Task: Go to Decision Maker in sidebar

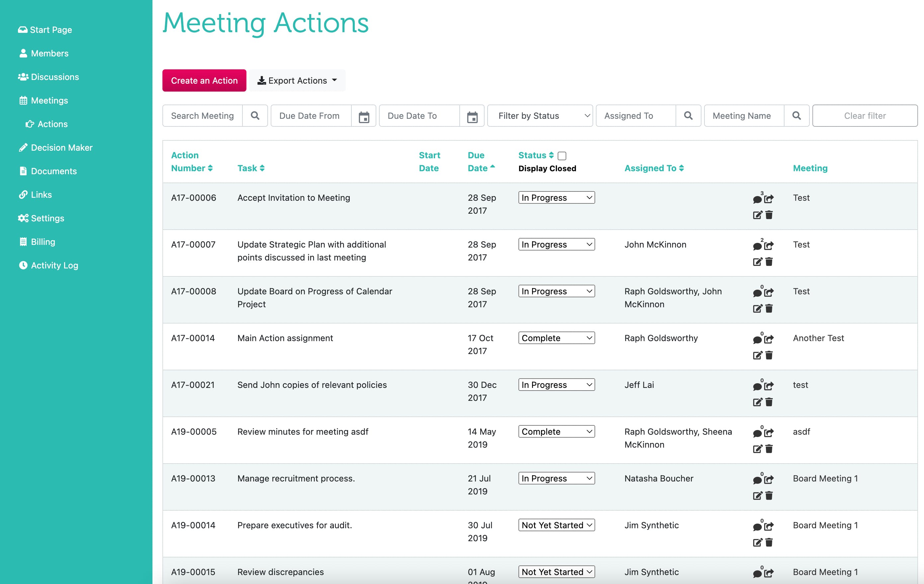Action: [61, 148]
